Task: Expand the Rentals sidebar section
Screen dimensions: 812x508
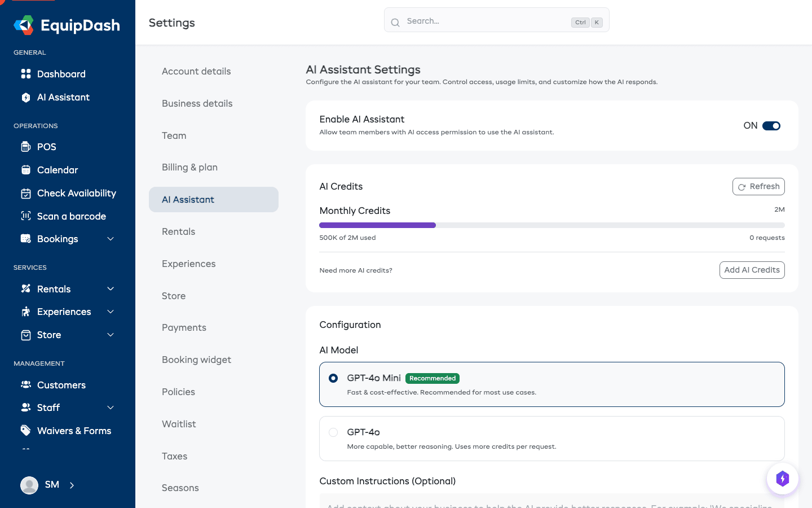Action: pyautogui.click(x=111, y=288)
